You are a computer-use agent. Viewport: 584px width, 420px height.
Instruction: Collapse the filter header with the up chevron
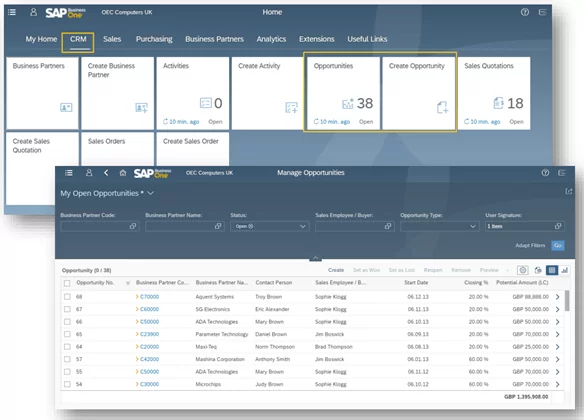coord(315,258)
